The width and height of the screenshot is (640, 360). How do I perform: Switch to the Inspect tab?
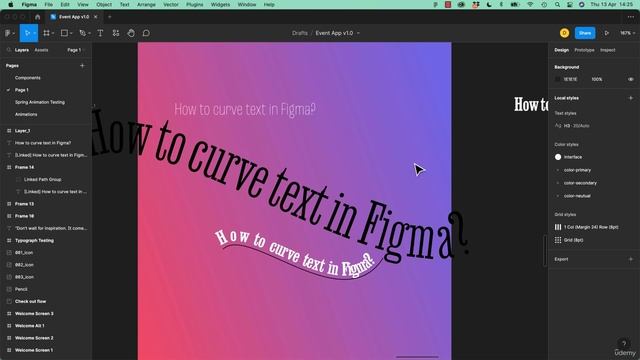[607, 50]
